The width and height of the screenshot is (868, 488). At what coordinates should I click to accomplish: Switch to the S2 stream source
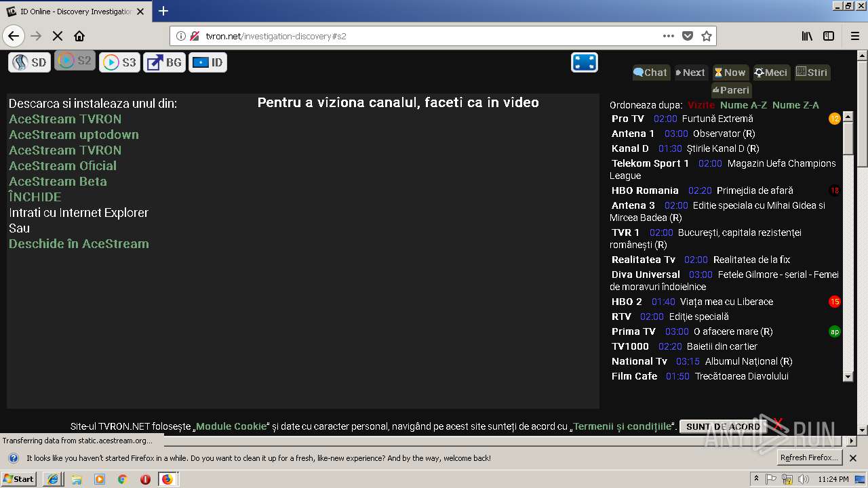pos(75,60)
